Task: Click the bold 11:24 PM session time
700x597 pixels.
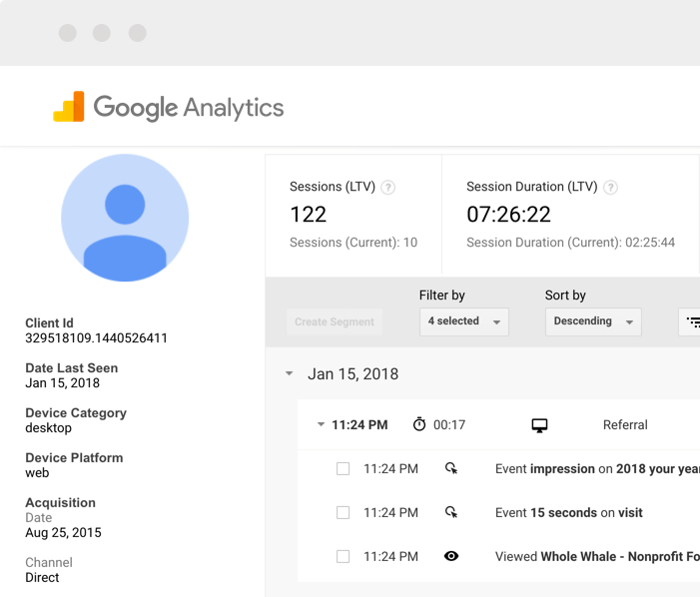Action: click(x=359, y=424)
